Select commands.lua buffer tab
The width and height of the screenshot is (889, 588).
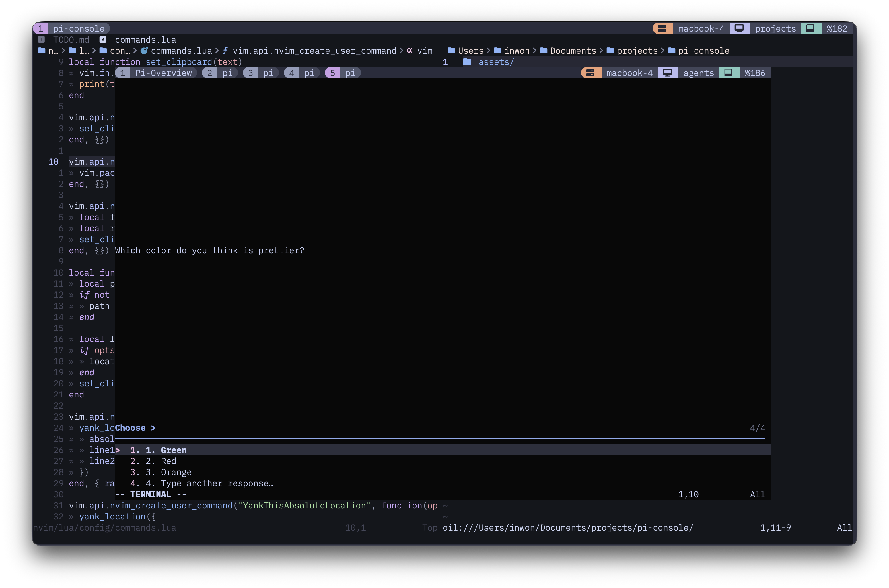pyautogui.click(x=146, y=40)
